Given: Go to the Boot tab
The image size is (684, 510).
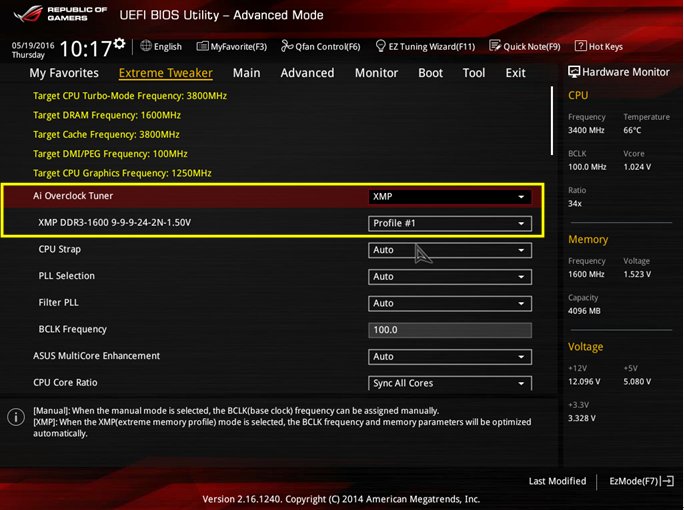Looking at the screenshot, I should click(430, 73).
